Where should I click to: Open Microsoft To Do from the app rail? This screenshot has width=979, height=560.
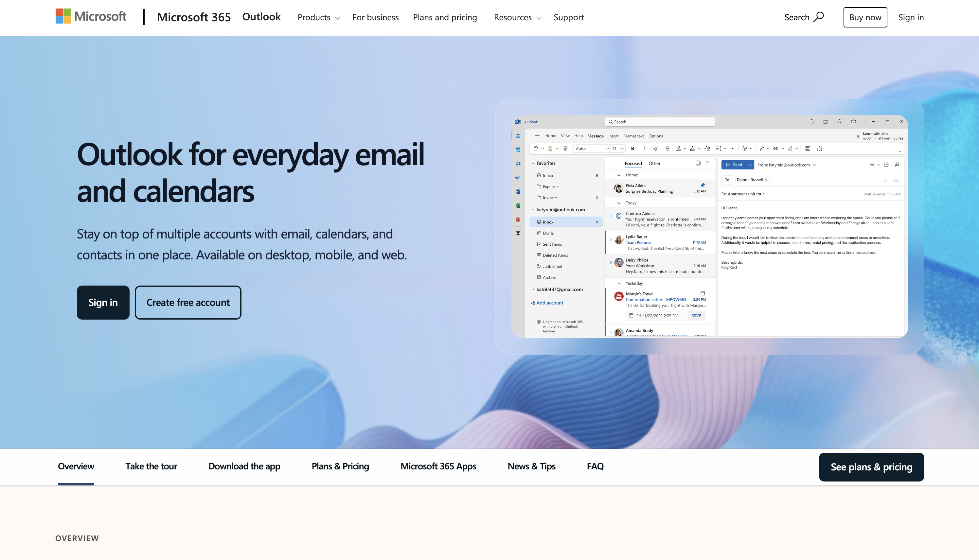[518, 177]
